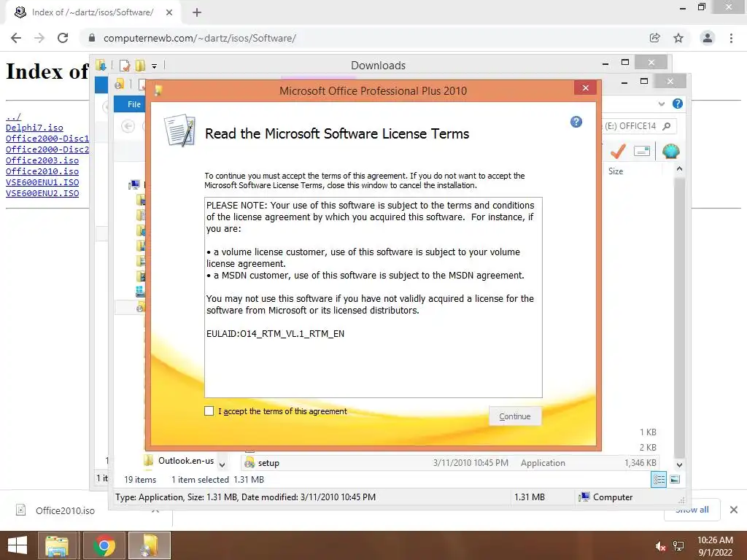
Task: Click Show all downloads button
Action: 692,510
